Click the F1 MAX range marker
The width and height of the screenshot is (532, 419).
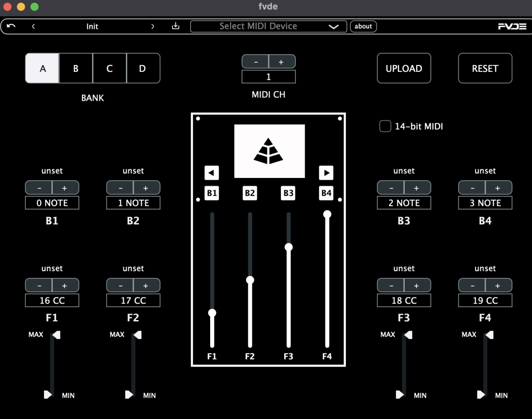click(x=56, y=335)
